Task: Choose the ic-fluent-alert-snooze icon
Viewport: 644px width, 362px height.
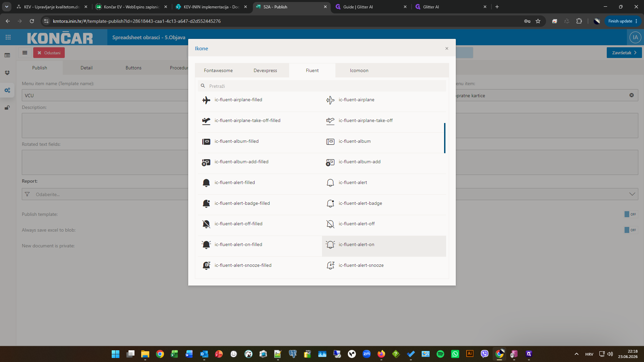Action: point(330,265)
